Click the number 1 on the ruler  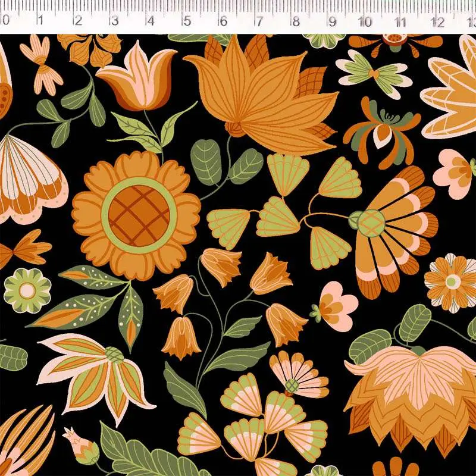(x=40, y=21)
